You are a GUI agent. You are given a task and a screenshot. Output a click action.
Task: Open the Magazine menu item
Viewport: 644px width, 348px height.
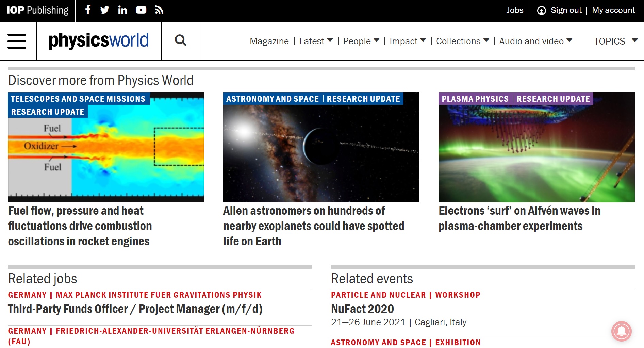269,41
